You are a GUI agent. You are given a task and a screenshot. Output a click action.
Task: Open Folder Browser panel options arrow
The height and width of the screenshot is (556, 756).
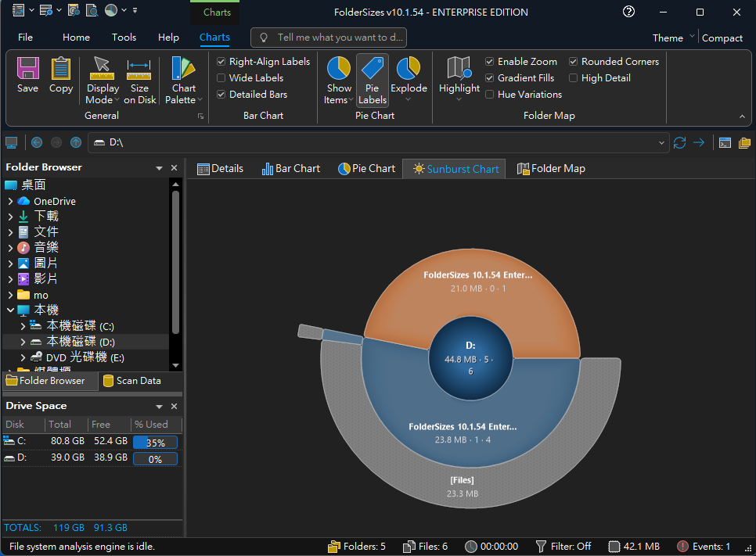click(x=159, y=168)
